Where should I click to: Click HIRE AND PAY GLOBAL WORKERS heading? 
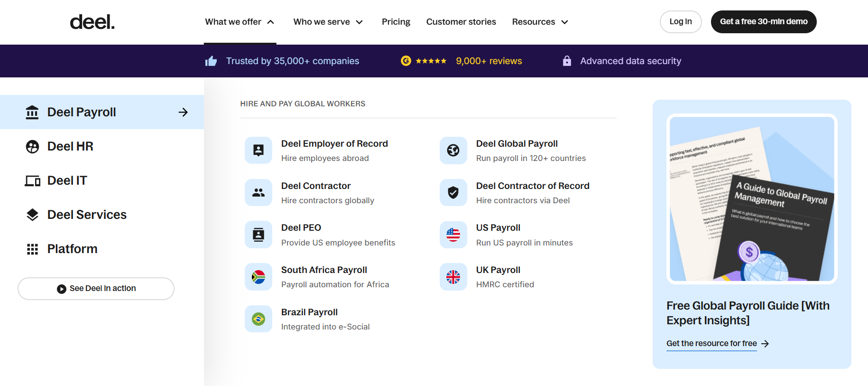[x=303, y=104]
